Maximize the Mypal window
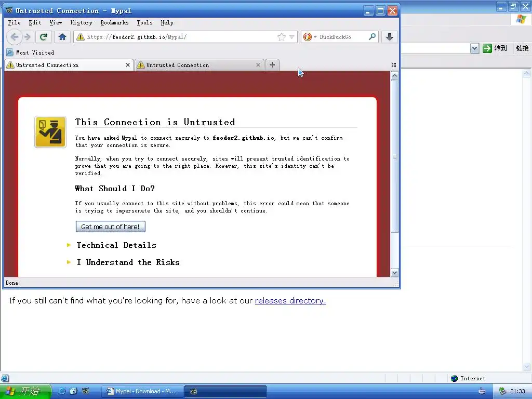Screen dimensions: 532x399 click(x=381, y=11)
